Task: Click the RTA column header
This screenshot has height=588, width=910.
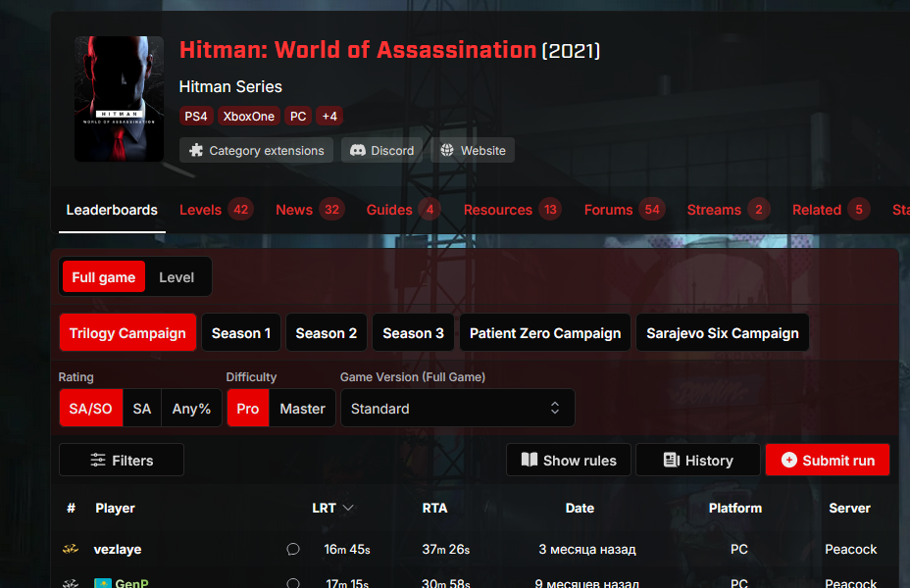Action: click(434, 508)
